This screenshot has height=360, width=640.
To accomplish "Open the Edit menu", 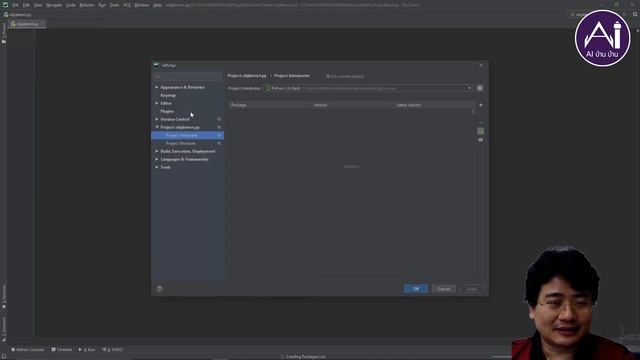I will click(x=26, y=5).
